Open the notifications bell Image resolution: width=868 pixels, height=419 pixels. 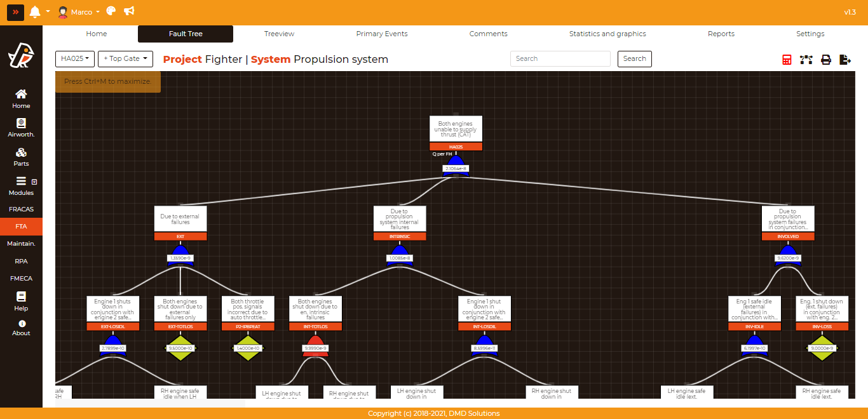(x=35, y=12)
